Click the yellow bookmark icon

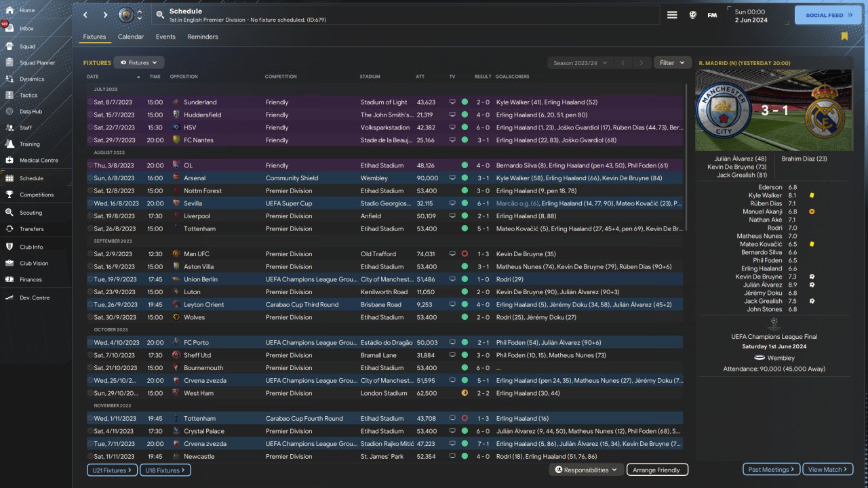(x=844, y=37)
